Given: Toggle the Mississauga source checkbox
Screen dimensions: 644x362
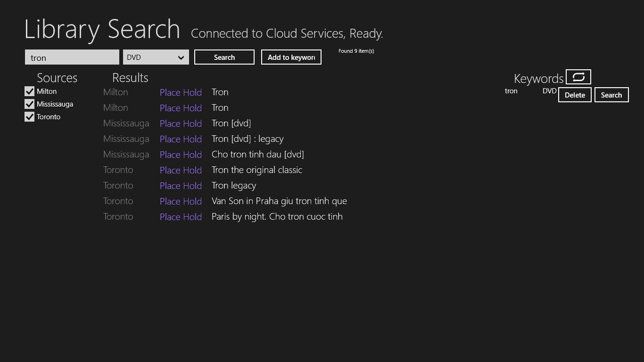Looking at the screenshot, I should pyautogui.click(x=30, y=104).
